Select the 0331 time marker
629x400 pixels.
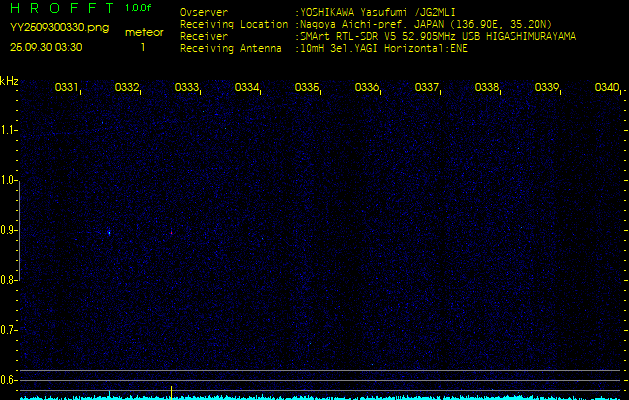(66, 87)
